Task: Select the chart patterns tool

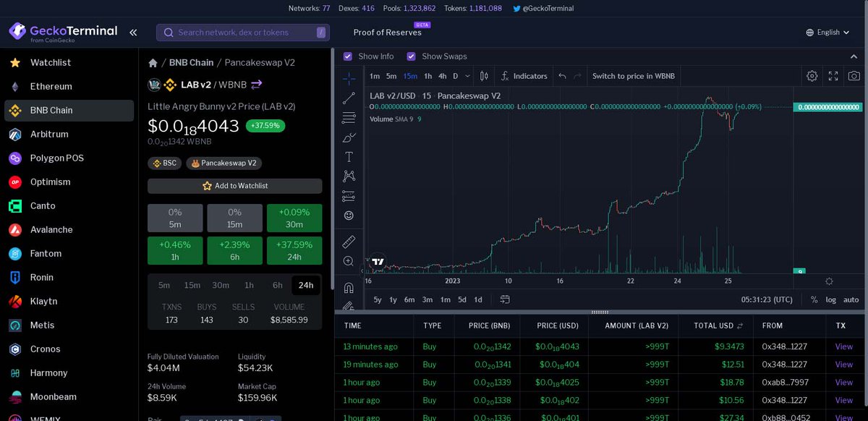Action: [349, 176]
